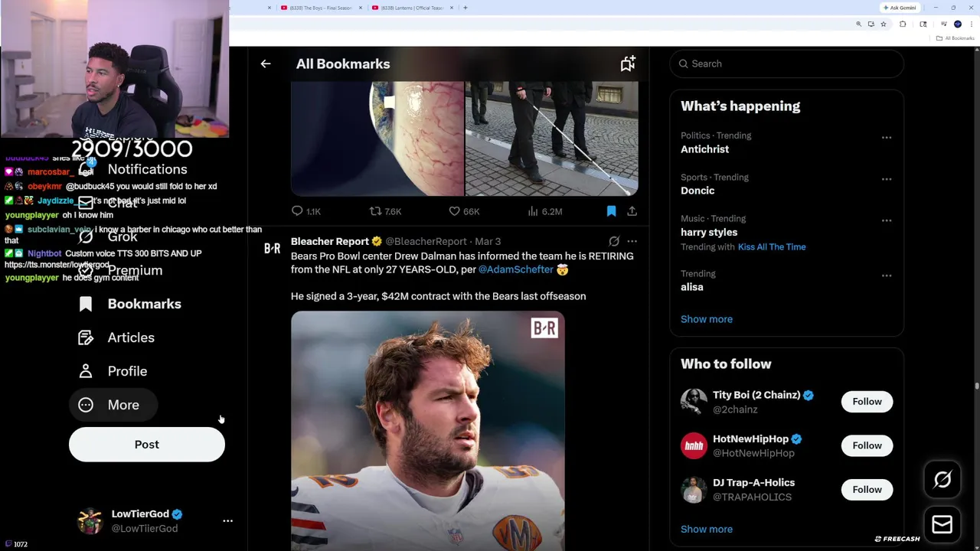Bookmark this page with star icon
The image size is (980, 551).
pyautogui.click(x=883, y=24)
